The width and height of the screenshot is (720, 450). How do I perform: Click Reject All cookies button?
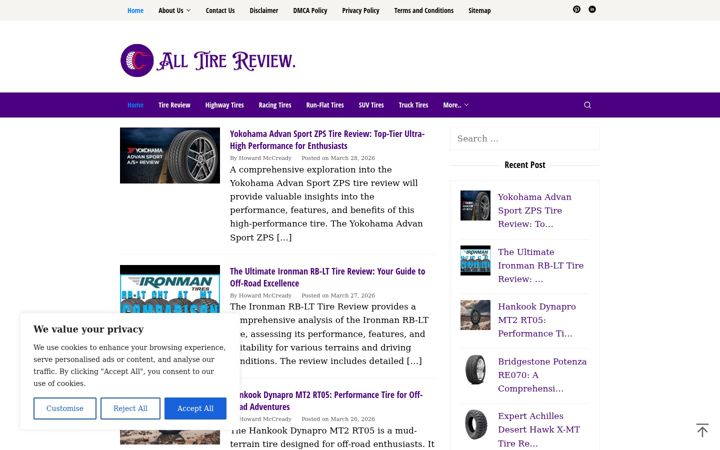click(130, 408)
